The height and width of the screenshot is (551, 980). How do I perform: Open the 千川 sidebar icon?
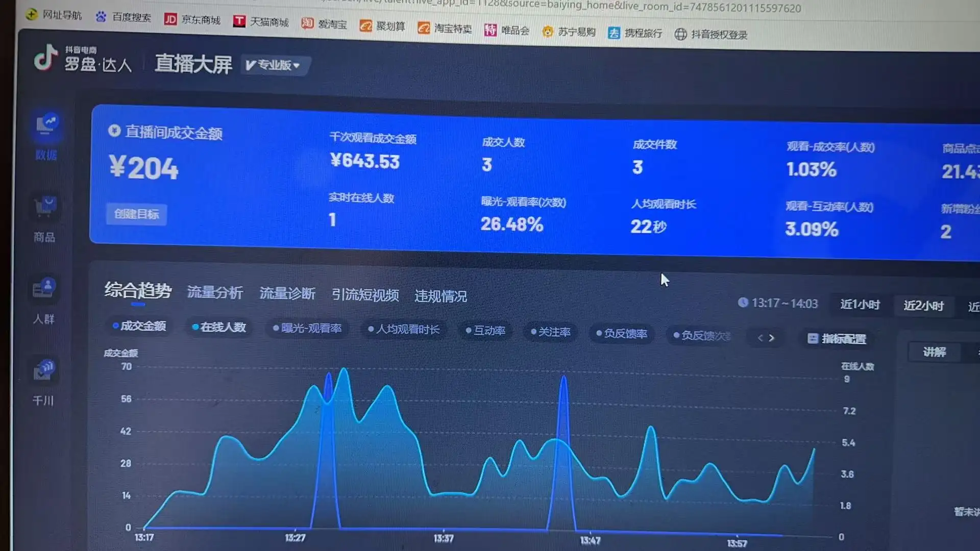[44, 370]
